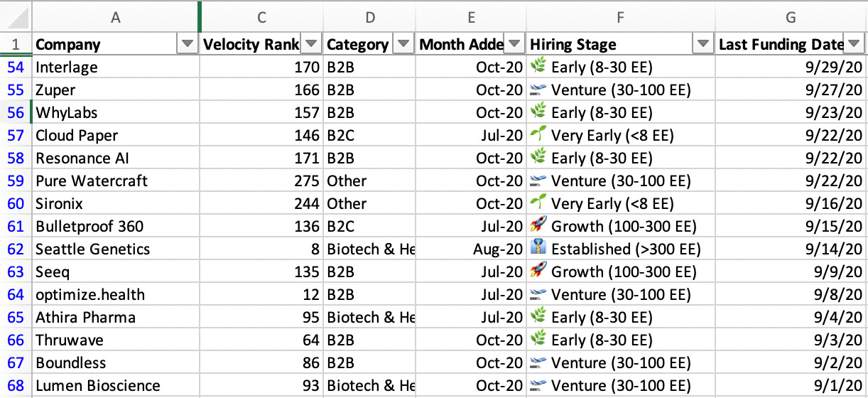Screen dimensions: 868x398
Task: Select column header A
Action: [116, 18]
